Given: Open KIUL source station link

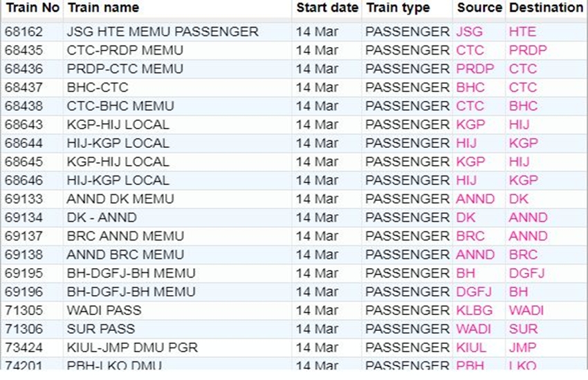Looking at the screenshot, I should point(471,348).
